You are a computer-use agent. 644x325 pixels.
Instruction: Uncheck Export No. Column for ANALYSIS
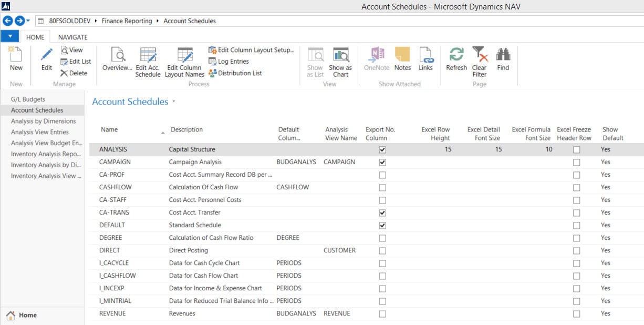[382, 149]
